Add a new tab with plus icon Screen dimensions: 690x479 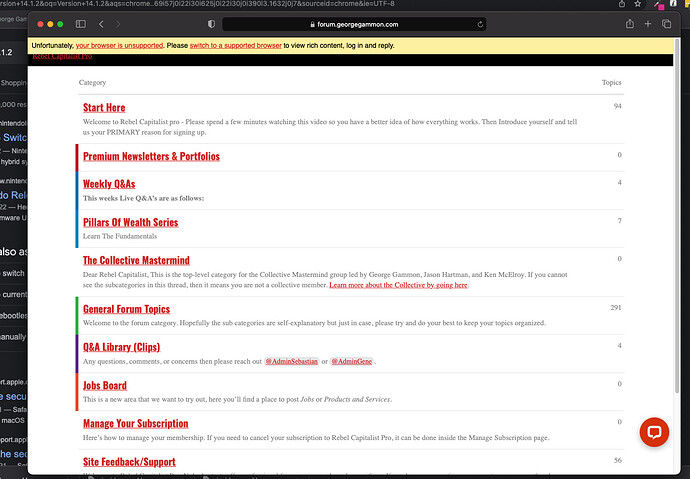648,24
